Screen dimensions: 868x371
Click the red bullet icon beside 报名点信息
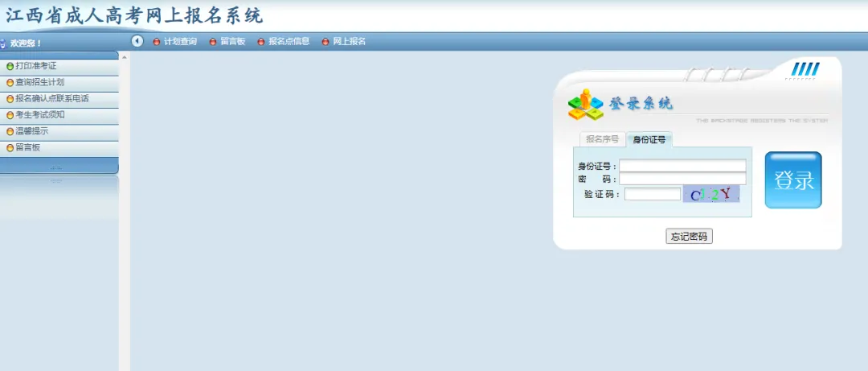pos(261,42)
